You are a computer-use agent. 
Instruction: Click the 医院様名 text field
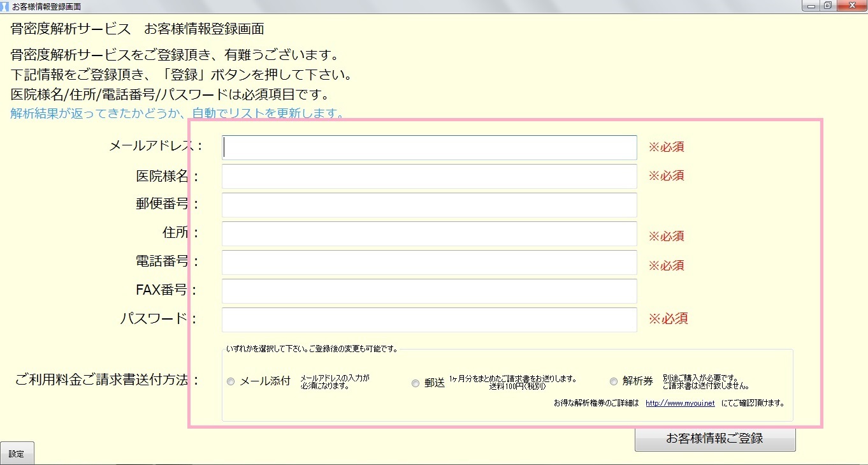(x=429, y=176)
